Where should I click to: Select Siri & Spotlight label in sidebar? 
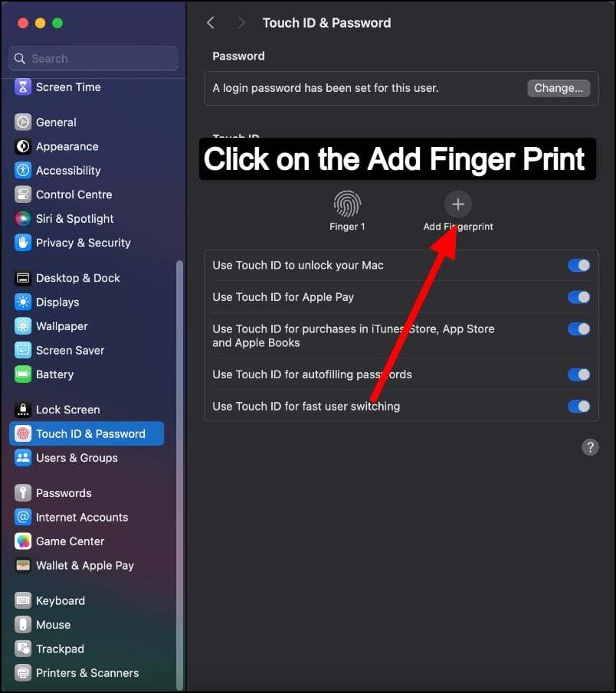click(75, 219)
